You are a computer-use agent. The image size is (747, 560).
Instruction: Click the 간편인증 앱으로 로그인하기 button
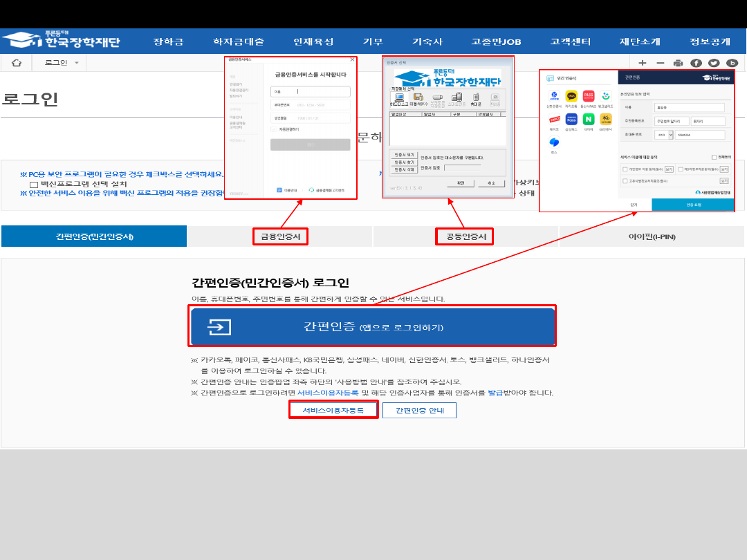click(372, 327)
